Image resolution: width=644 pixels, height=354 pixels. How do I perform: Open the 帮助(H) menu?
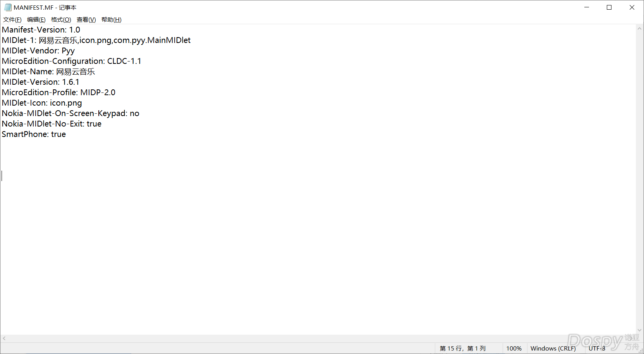coord(112,20)
